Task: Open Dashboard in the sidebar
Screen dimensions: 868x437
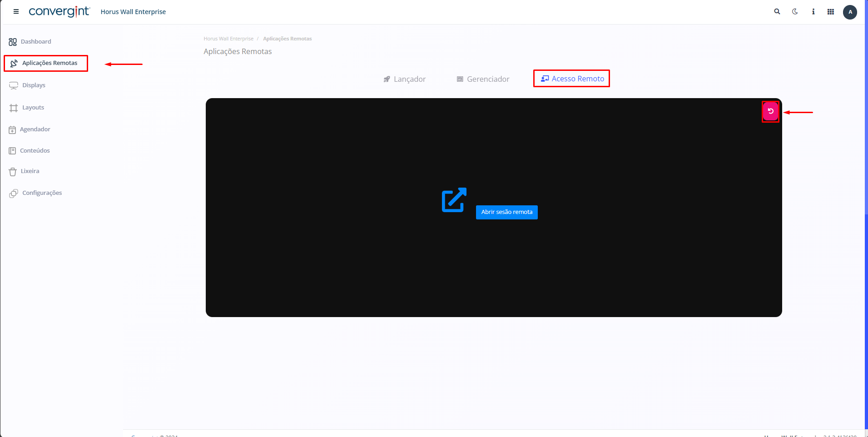Action: (x=30, y=42)
